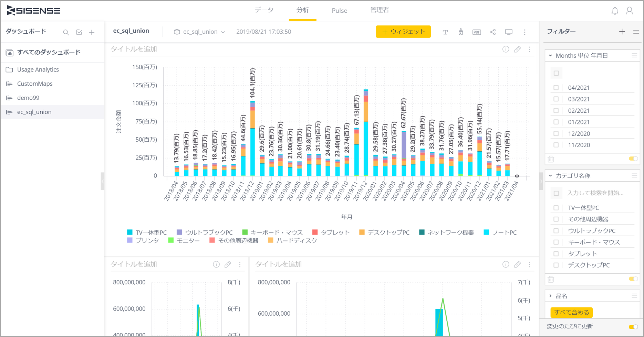Check the 04/2021 month checkbox
This screenshot has width=644, height=337.
(x=556, y=88)
